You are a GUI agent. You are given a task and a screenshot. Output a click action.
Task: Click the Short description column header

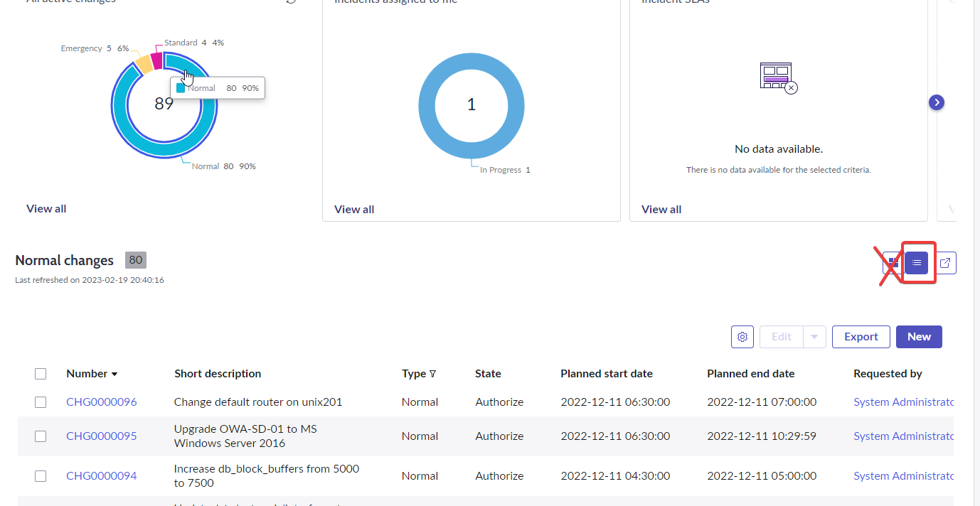point(217,374)
